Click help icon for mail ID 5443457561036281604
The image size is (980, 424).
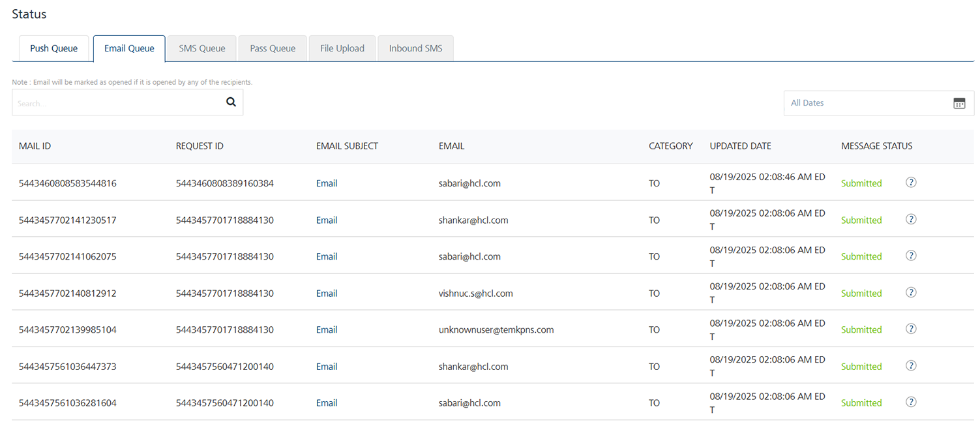tap(911, 402)
